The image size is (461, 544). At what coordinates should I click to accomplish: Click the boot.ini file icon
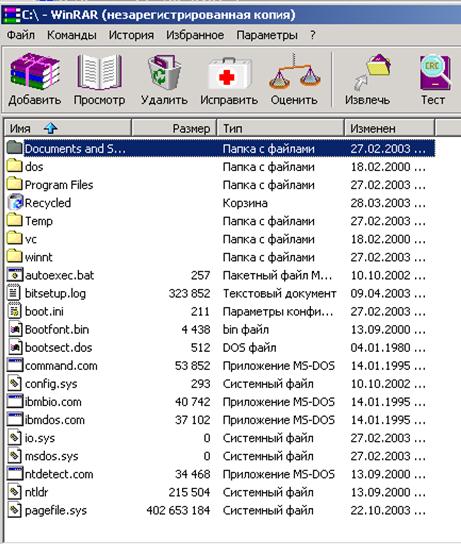(x=15, y=311)
